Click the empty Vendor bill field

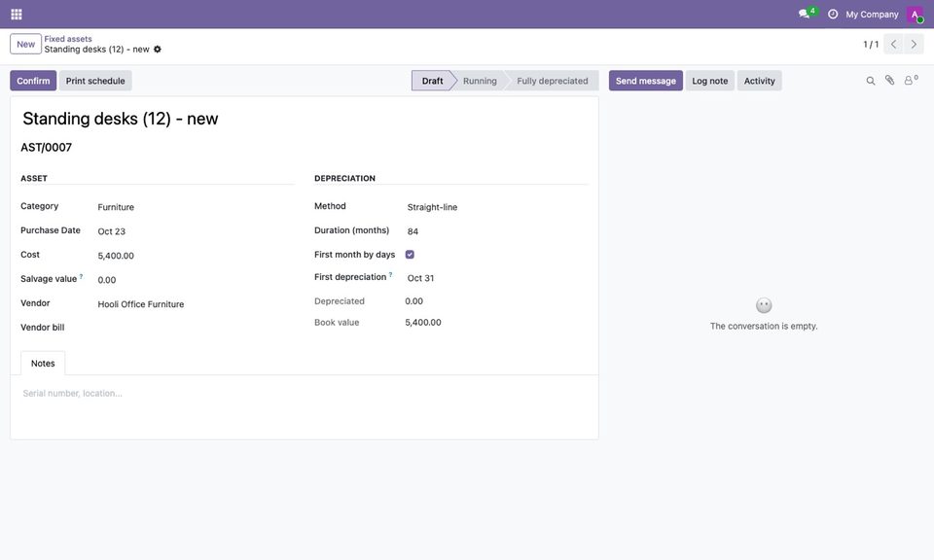tap(195, 328)
